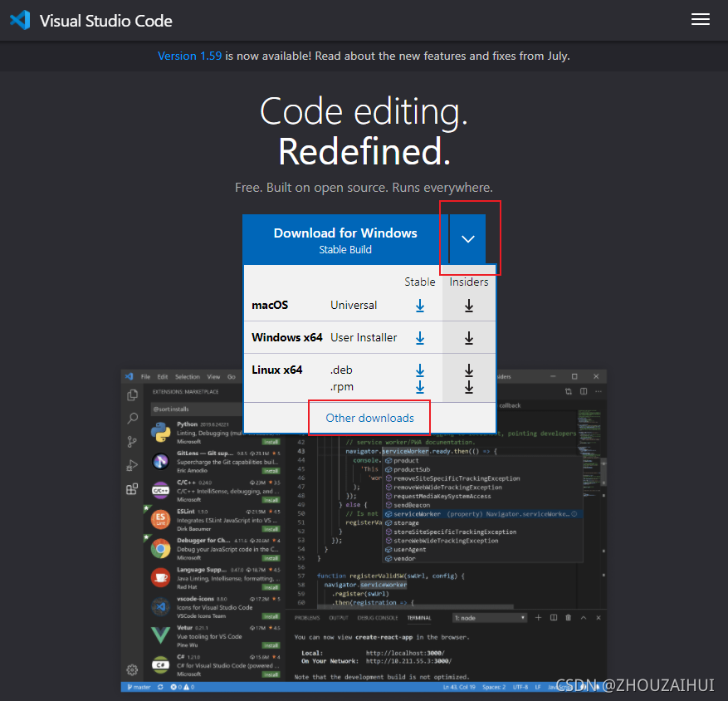Download Linux x64 .rpm stable package
The width and height of the screenshot is (728, 701).
click(420, 386)
